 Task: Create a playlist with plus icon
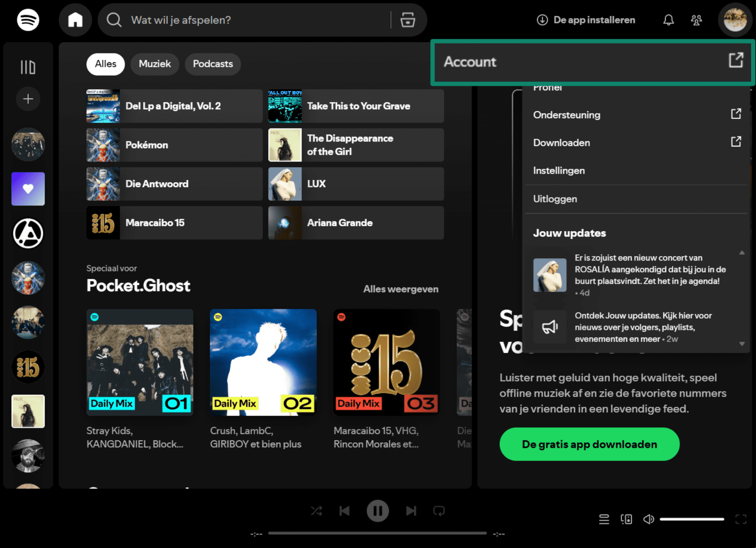28,99
